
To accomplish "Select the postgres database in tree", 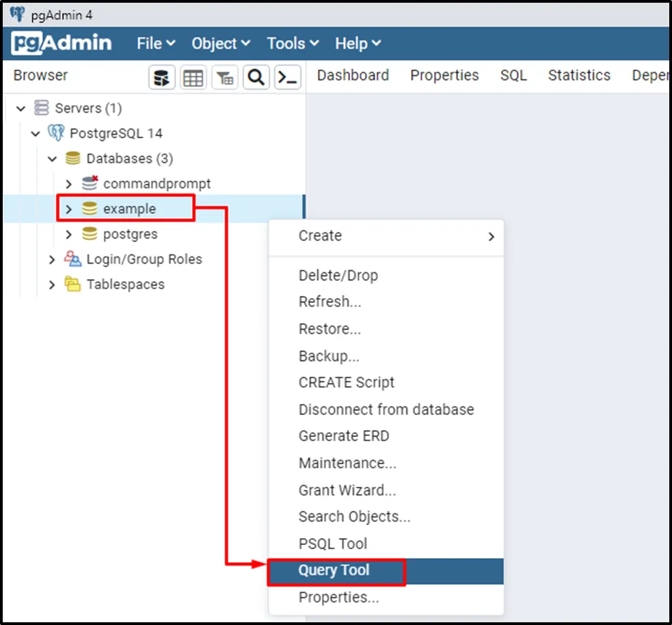I will tap(130, 234).
